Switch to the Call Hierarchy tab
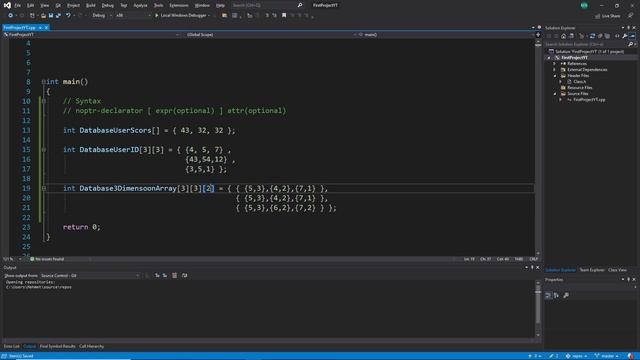 [91, 346]
